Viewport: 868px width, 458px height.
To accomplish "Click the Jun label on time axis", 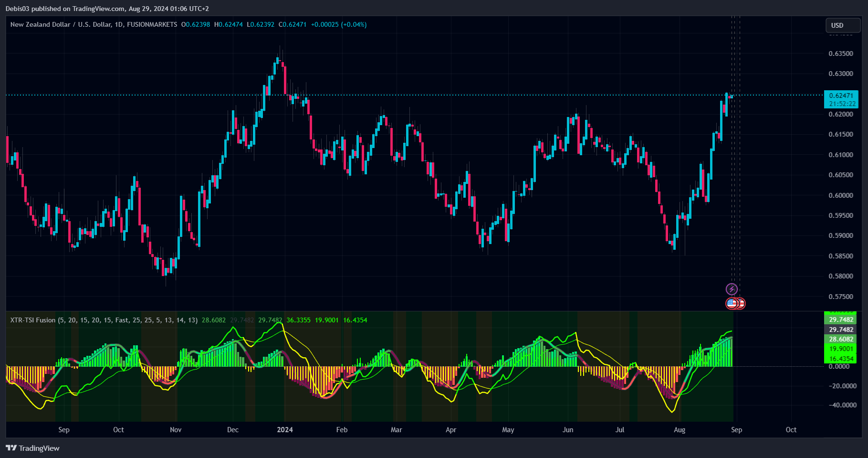I will pyautogui.click(x=568, y=430).
